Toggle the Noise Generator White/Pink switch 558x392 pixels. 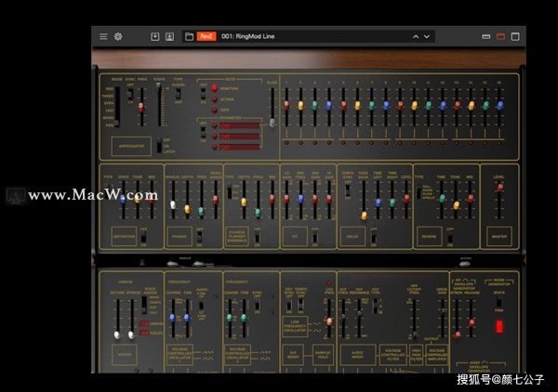click(x=499, y=303)
